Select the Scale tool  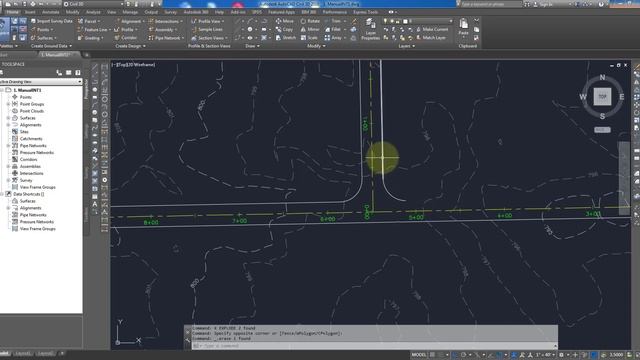click(309, 38)
